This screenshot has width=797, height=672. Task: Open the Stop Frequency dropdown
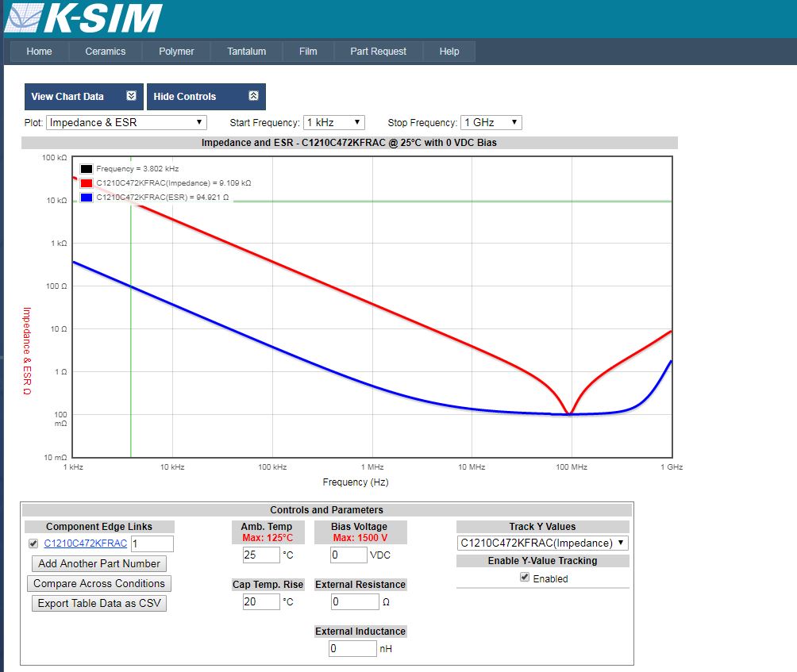[491, 122]
